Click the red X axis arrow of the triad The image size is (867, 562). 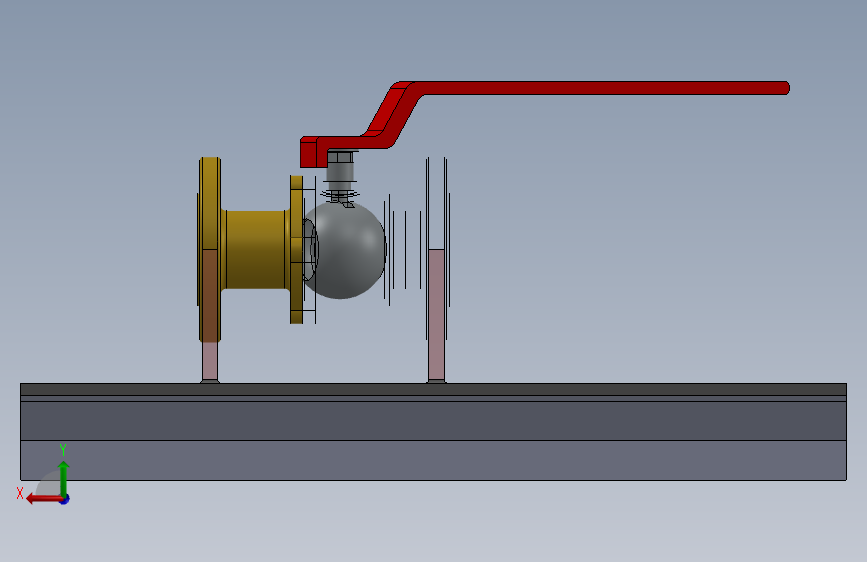coord(44,499)
